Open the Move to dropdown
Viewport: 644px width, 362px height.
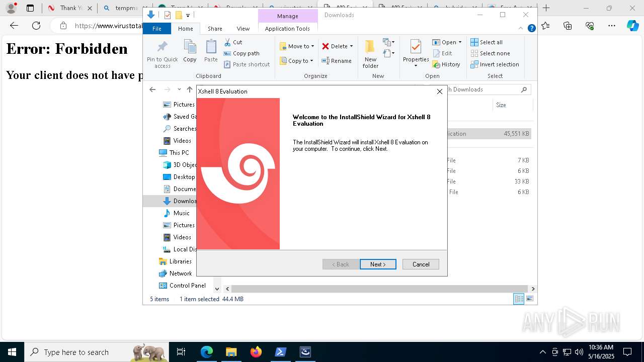pos(297,46)
